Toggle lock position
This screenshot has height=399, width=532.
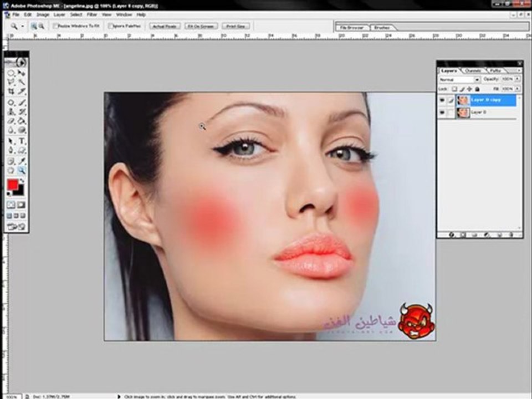(469, 89)
